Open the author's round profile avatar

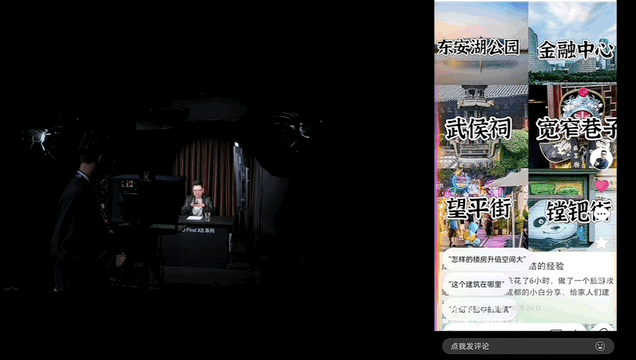coord(601,159)
